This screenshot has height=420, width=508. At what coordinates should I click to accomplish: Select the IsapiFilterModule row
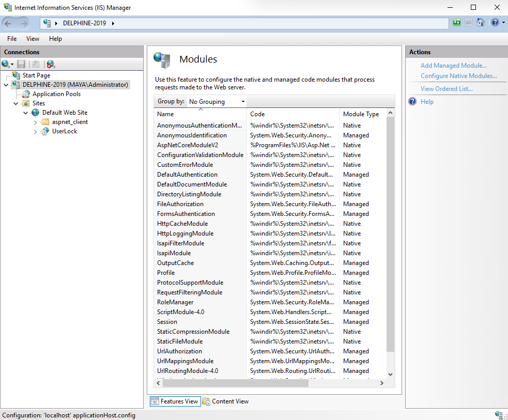click(x=270, y=243)
